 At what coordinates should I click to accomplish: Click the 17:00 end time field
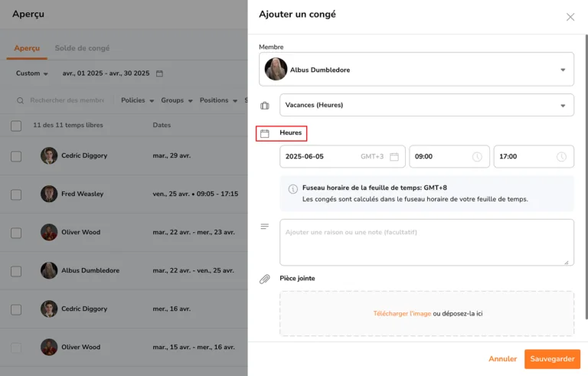tap(534, 156)
